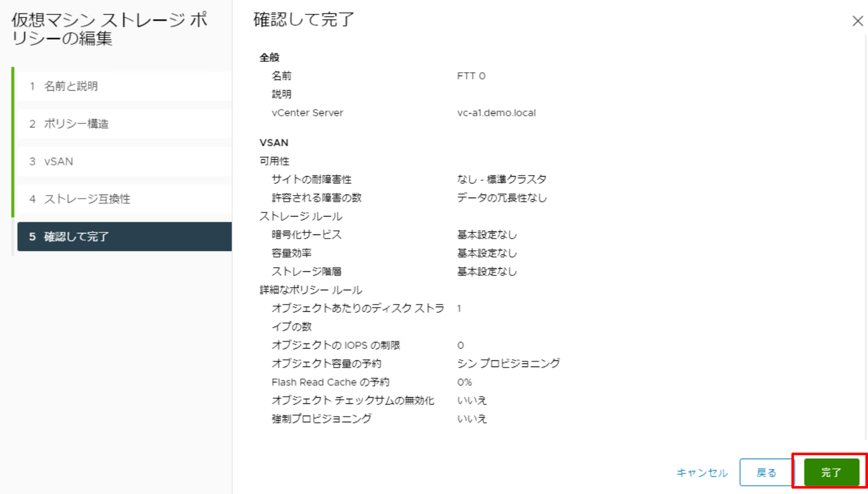Click the 説明 field label
This screenshot has height=494, width=868.
(x=281, y=94)
